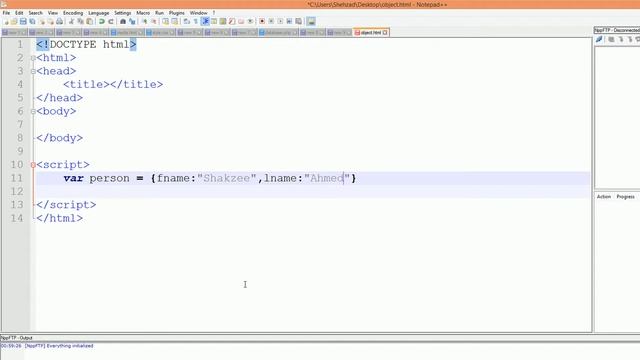Screen dimensions: 640x360
Task: Click the macro Playback icon
Action: pos(280,21)
